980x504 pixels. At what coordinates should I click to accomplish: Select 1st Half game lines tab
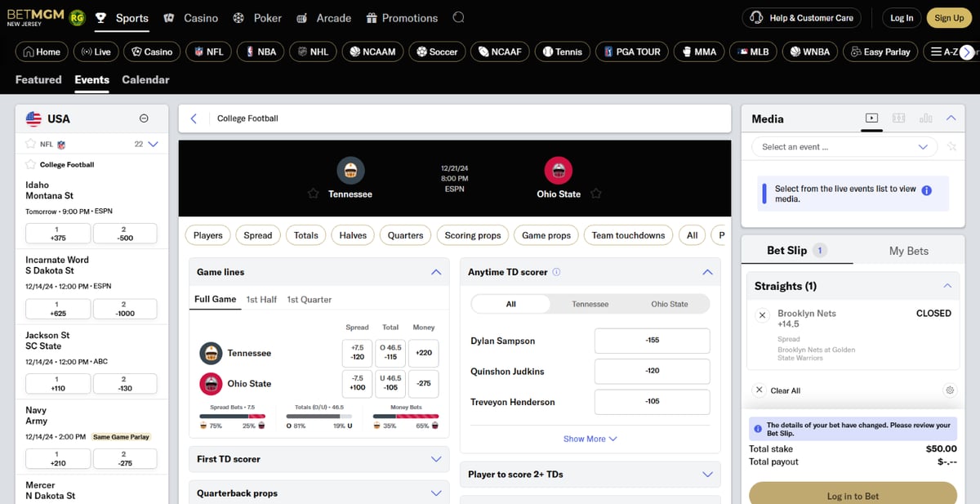(x=261, y=300)
